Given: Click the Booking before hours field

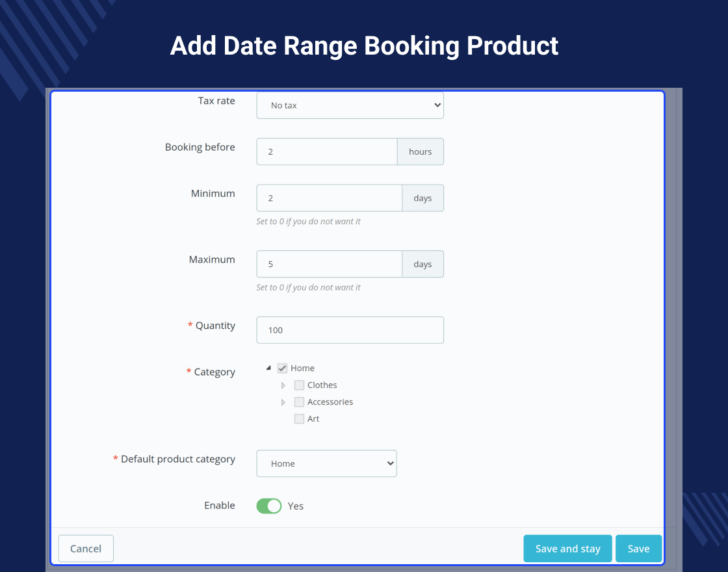Looking at the screenshot, I should (x=327, y=151).
